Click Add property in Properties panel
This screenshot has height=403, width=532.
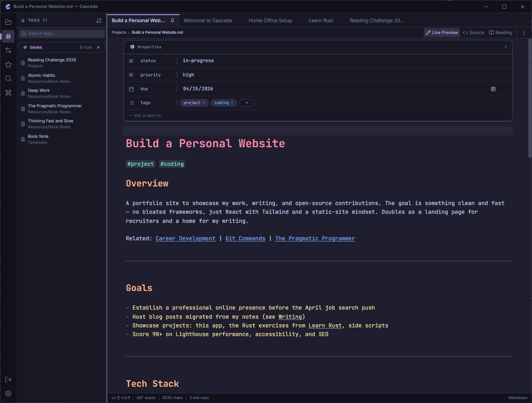point(146,115)
